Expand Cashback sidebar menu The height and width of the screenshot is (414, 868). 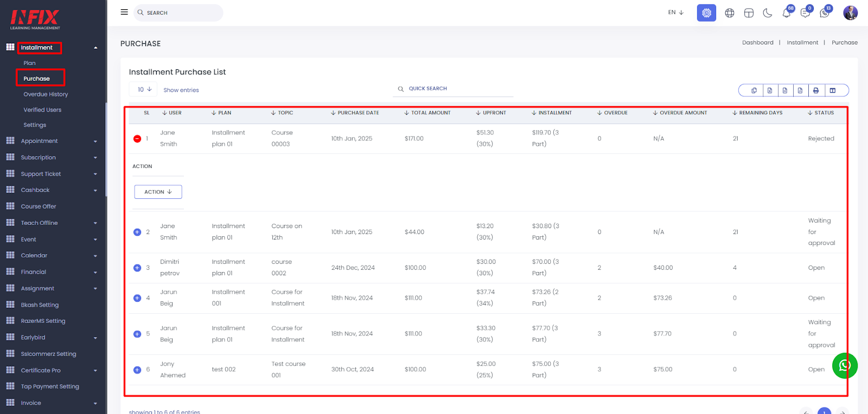[52, 190]
